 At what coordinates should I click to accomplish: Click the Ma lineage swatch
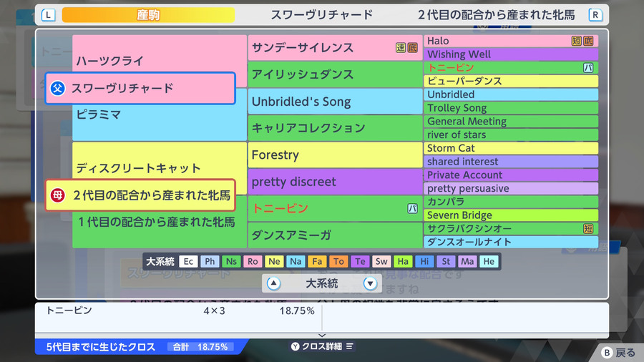(467, 261)
